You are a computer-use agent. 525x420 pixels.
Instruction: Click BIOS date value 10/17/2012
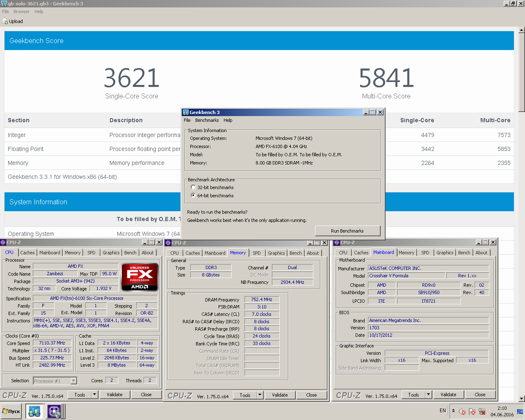point(428,335)
